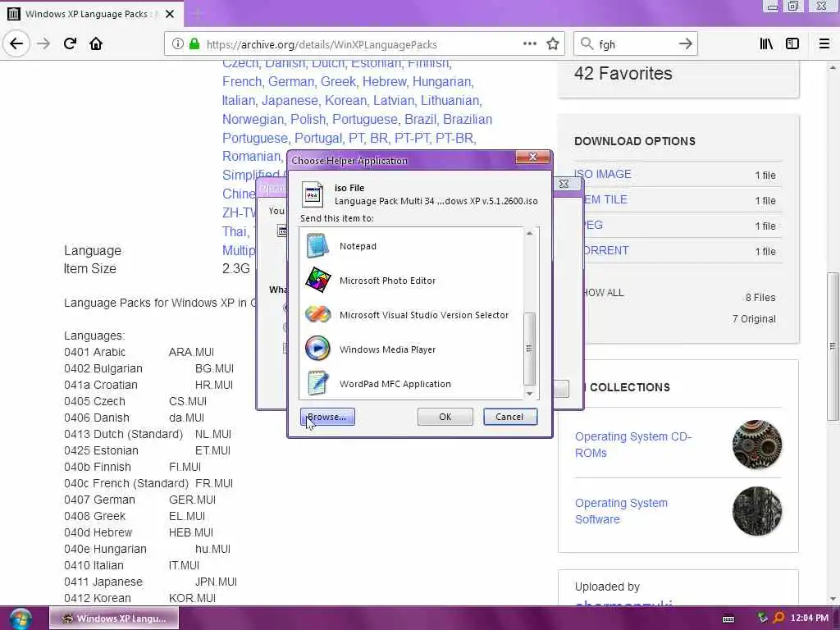The height and width of the screenshot is (630, 840).
Task: Click the down arrow of helper list scrollbar
Action: coord(529,394)
